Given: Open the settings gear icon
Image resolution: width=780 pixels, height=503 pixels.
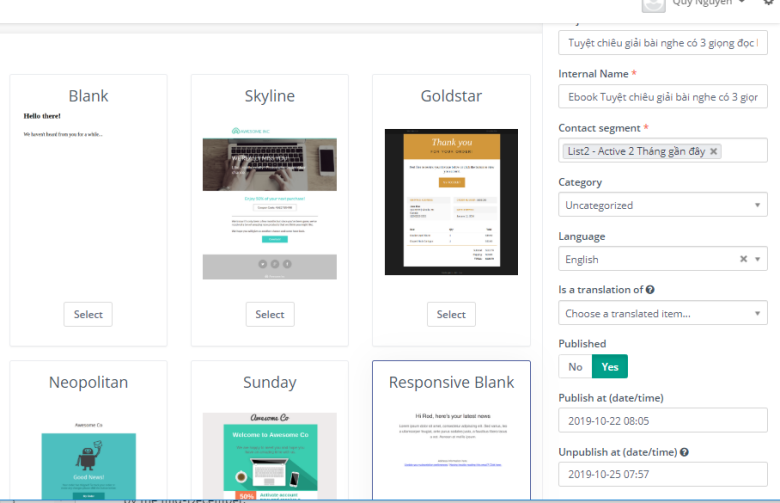Looking at the screenshot, I should [x=768, y=4].
